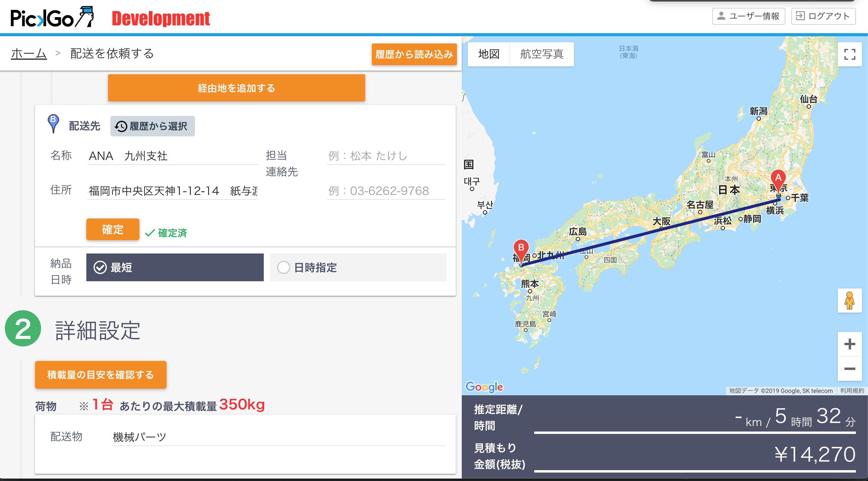Click the 鹿児島 label on map

point(525,324)
